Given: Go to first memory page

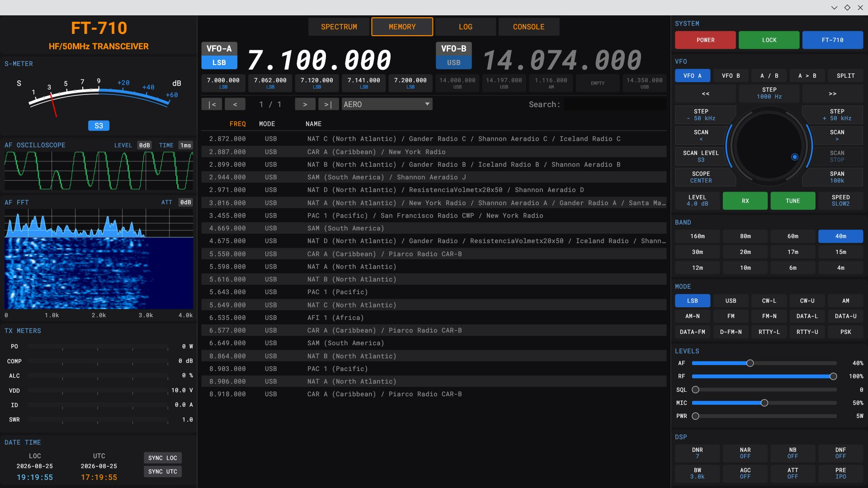Looking at the screenshot, I should (x=212, y=104).
